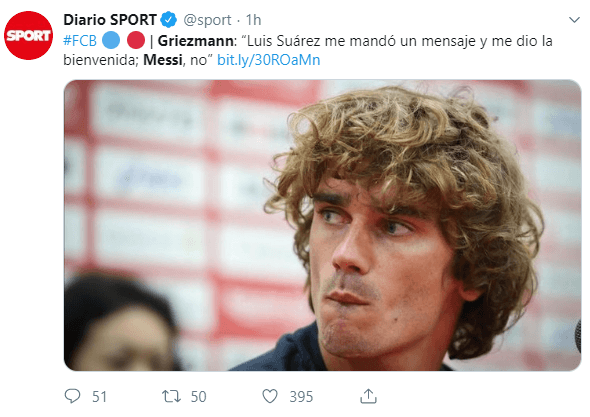Click the bold Messi text in tweet
The image size is (590, 417).
point(163,60)
